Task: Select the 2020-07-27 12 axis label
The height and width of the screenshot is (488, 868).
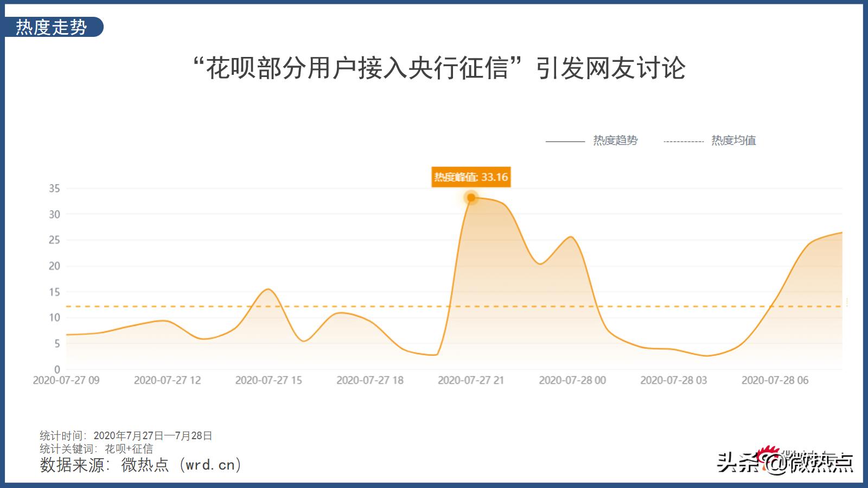Action: [167, 380]
